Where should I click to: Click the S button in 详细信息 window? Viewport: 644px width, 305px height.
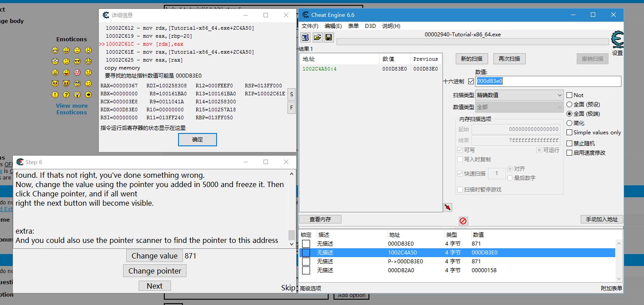click(x=291, y=94)
